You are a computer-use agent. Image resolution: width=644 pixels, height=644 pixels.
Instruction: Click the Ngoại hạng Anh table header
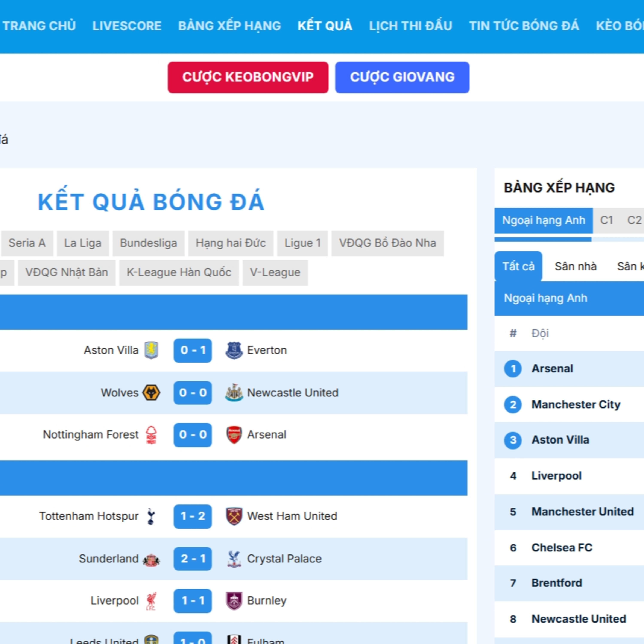545,298
